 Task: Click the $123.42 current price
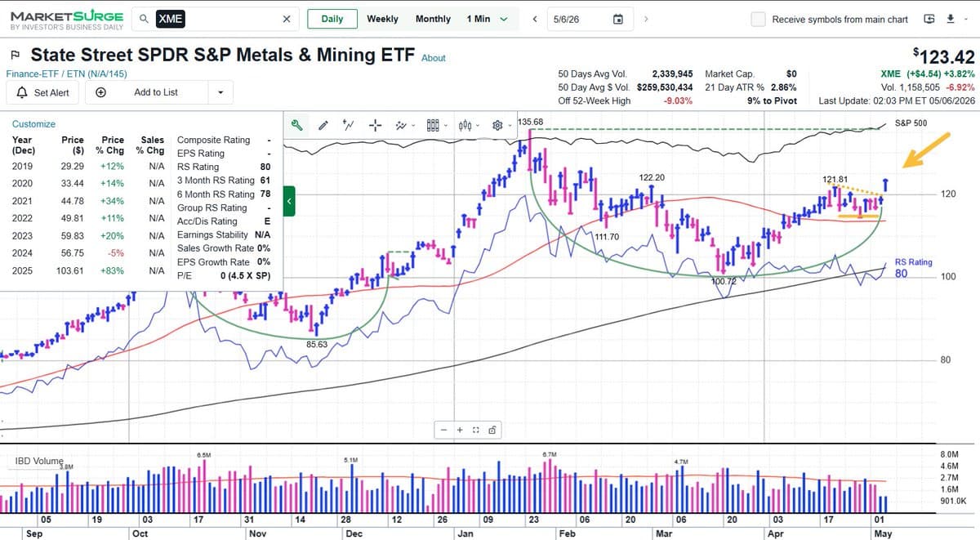pyautogui.click(x=944, y=56)
